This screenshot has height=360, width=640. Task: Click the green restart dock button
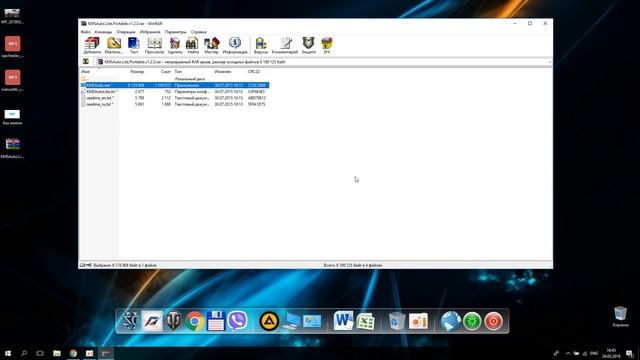472,321
